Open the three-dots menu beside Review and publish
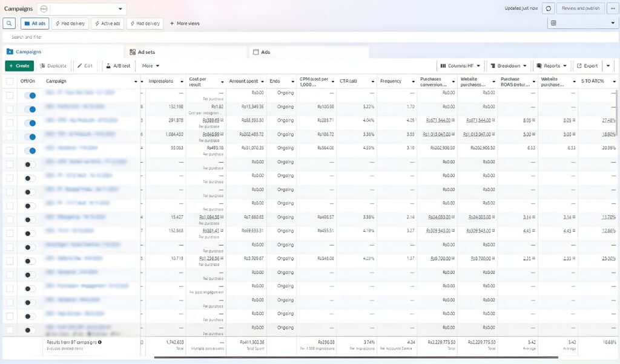The image size is (620, 364). click(x=613, y=8)
